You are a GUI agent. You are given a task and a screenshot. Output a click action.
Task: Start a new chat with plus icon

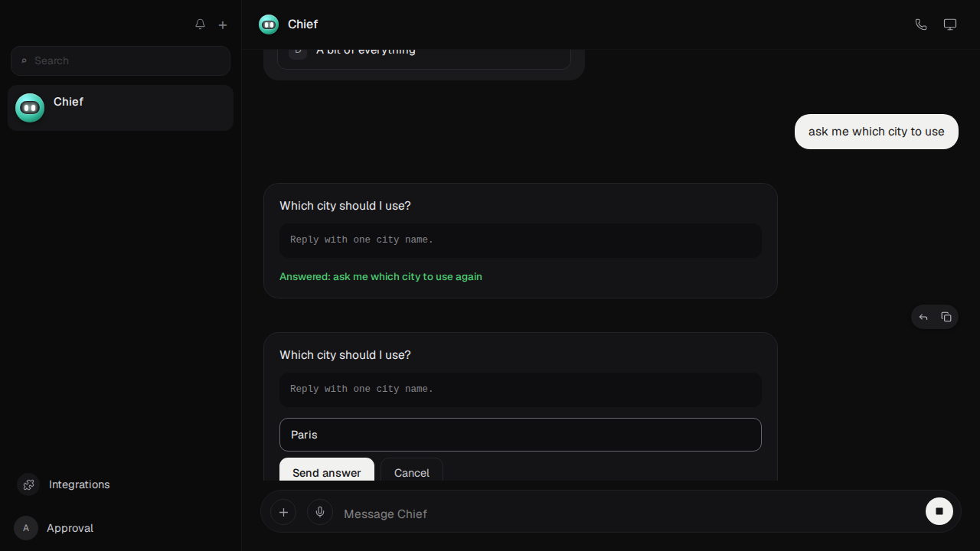(x=223, y=24)
